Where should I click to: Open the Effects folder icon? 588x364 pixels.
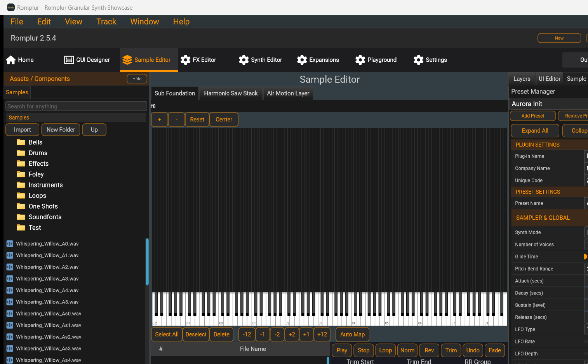point(21,164)
